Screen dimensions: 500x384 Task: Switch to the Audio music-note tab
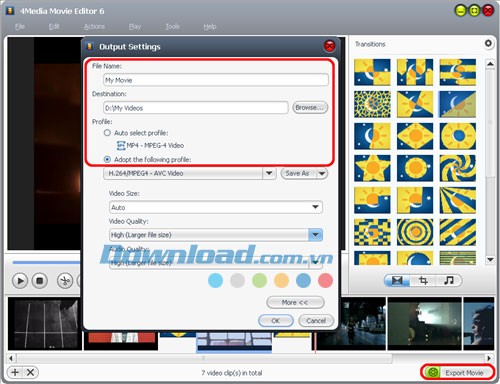click(x=449, y=281)
